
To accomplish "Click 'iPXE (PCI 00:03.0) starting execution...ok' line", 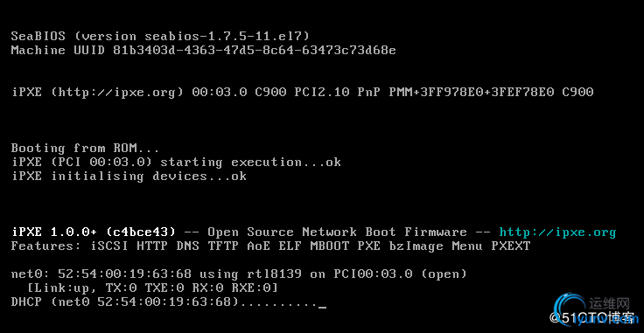I will pyautogui.click(x=177, y=163).
